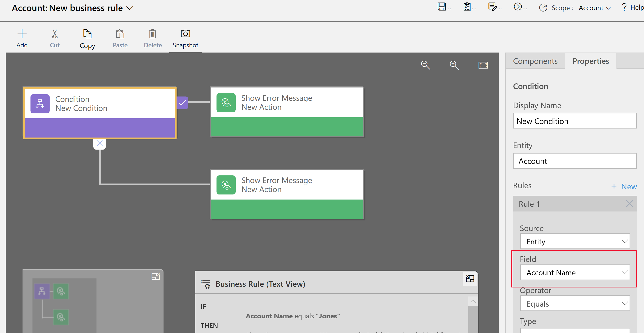Click the Show Error Message action icon (lower)

(x=225, y=185)
